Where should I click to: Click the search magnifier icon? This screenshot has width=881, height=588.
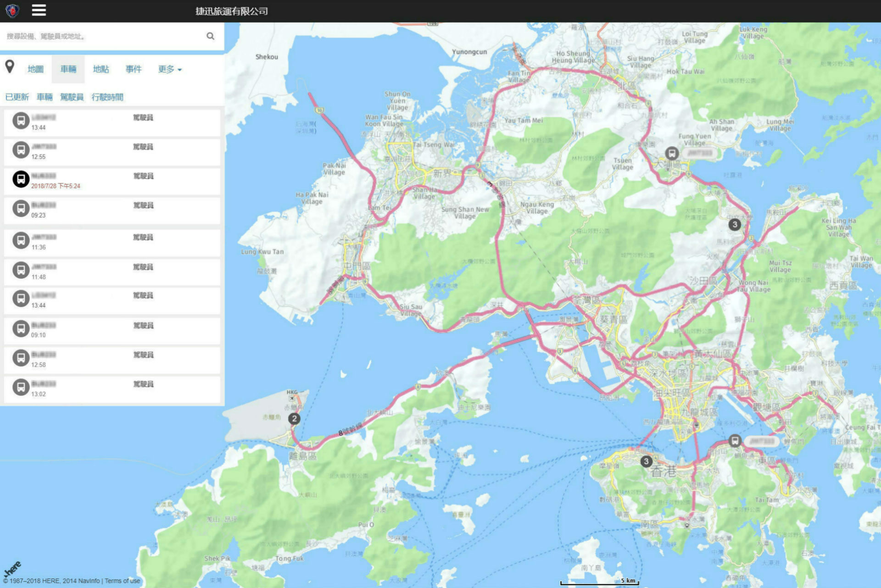[210, 36]
